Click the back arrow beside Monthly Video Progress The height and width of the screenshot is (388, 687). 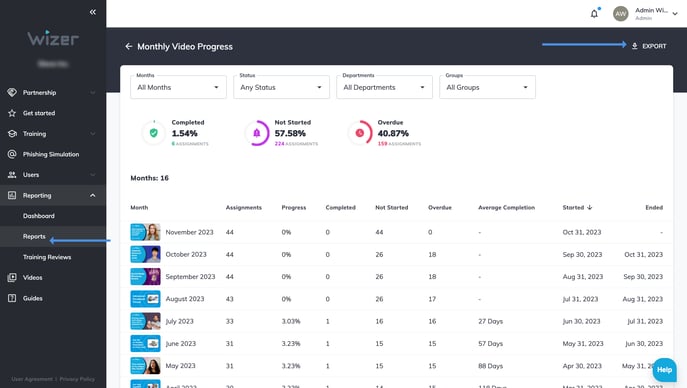click(x=128, y=46)
